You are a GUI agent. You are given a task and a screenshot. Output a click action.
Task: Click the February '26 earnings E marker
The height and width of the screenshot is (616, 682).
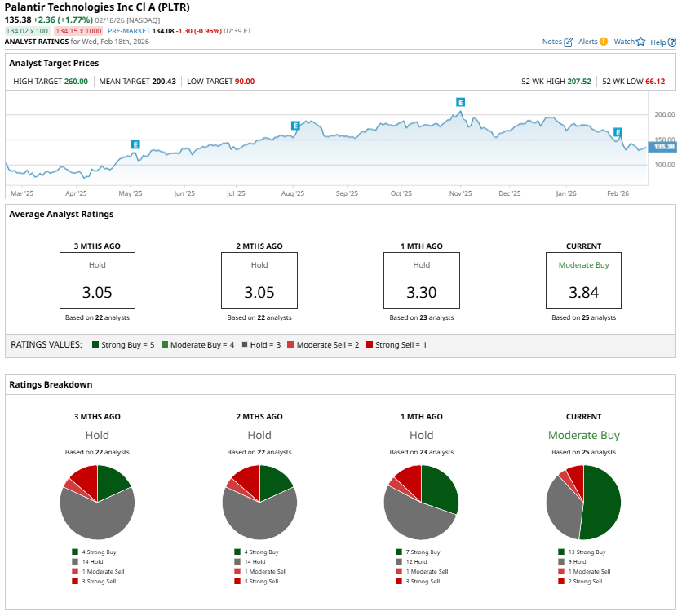[618, 132]
